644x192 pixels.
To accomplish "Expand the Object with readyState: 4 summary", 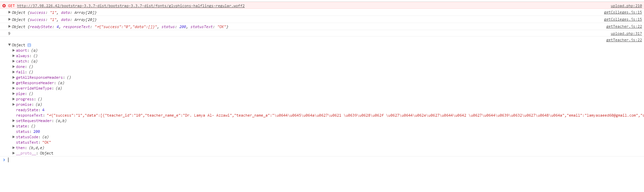I will (9, 26).
